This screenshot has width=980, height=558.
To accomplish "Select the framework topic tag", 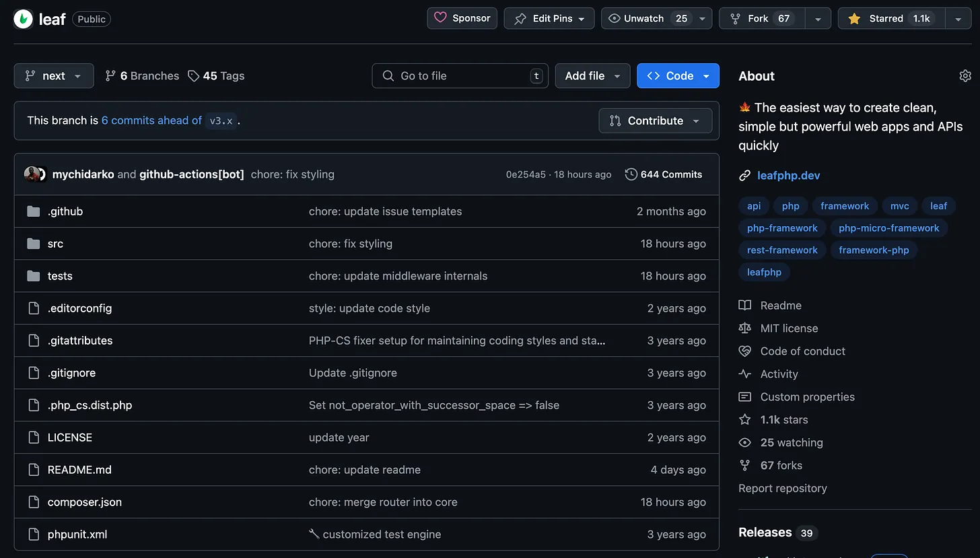I will [845, 206].
